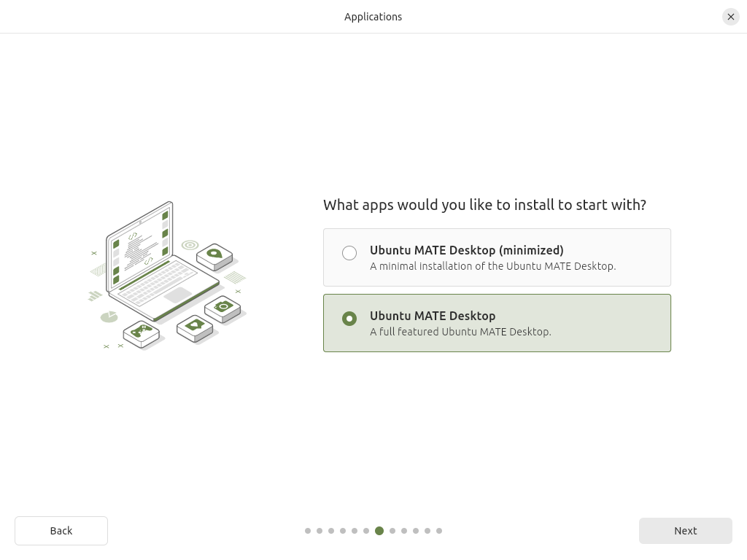
Task: Select the Ubuntu MATE Desktop (minimized) radio button
Action: tap(349, 253)
